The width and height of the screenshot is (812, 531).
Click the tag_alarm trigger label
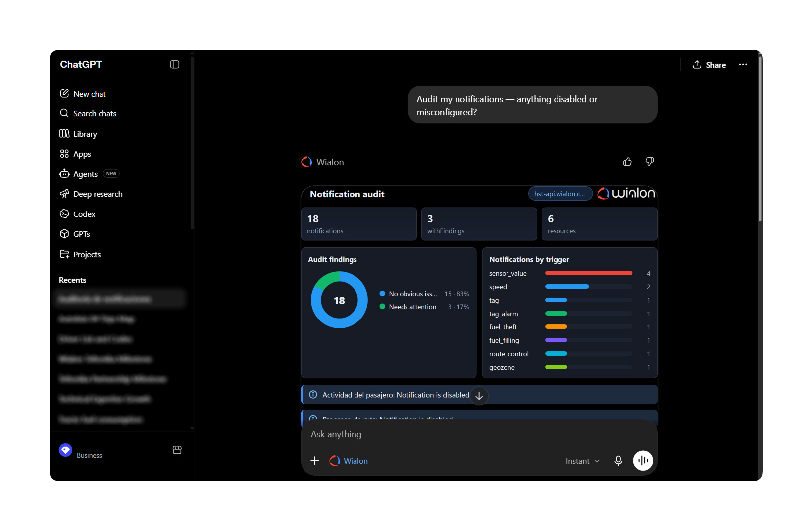[x=504, y=314]
